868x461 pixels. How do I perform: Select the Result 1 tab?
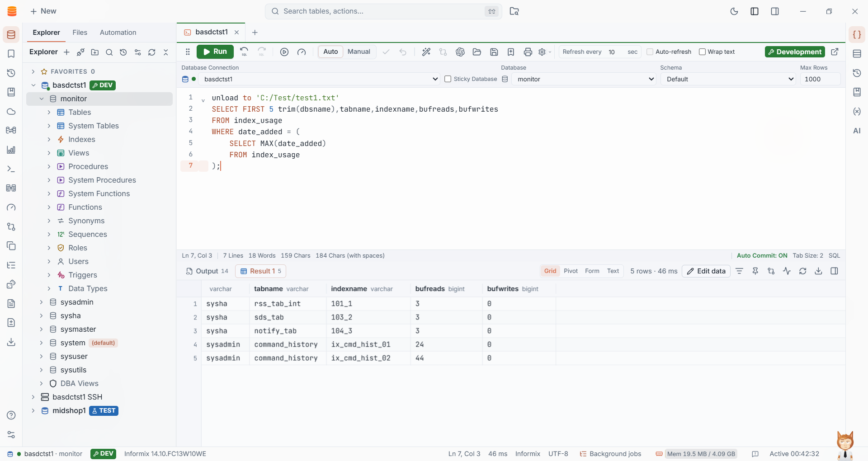[x=261, y=271]
